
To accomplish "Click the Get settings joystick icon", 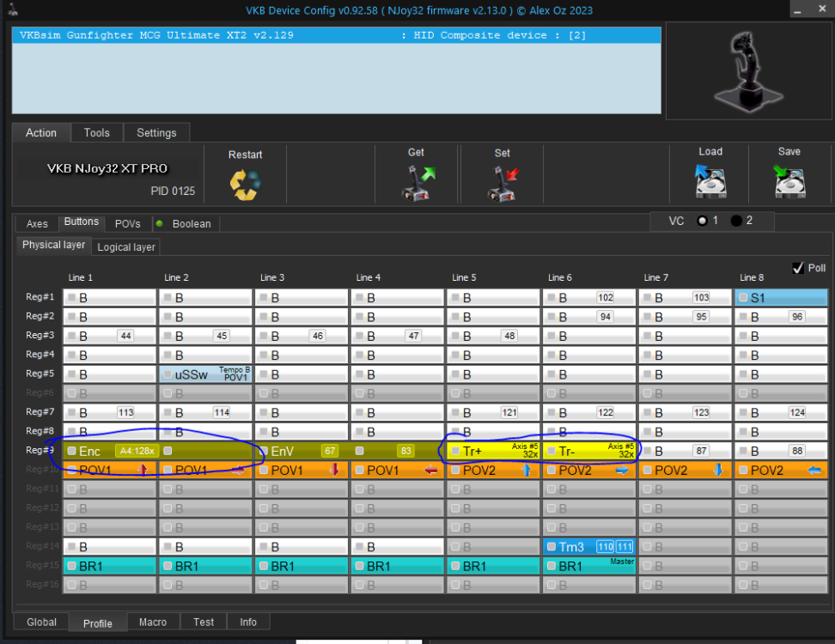I will (416, 183).
